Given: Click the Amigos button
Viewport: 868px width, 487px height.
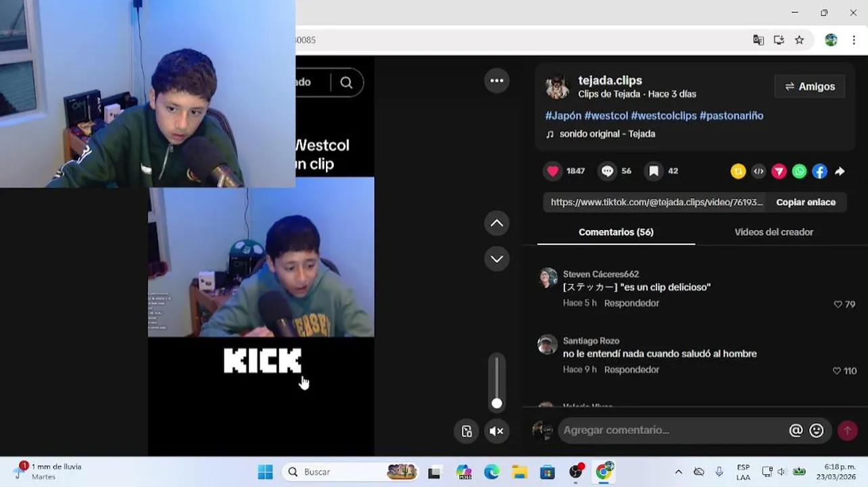Looking at the screenshot, I should 810,87.
